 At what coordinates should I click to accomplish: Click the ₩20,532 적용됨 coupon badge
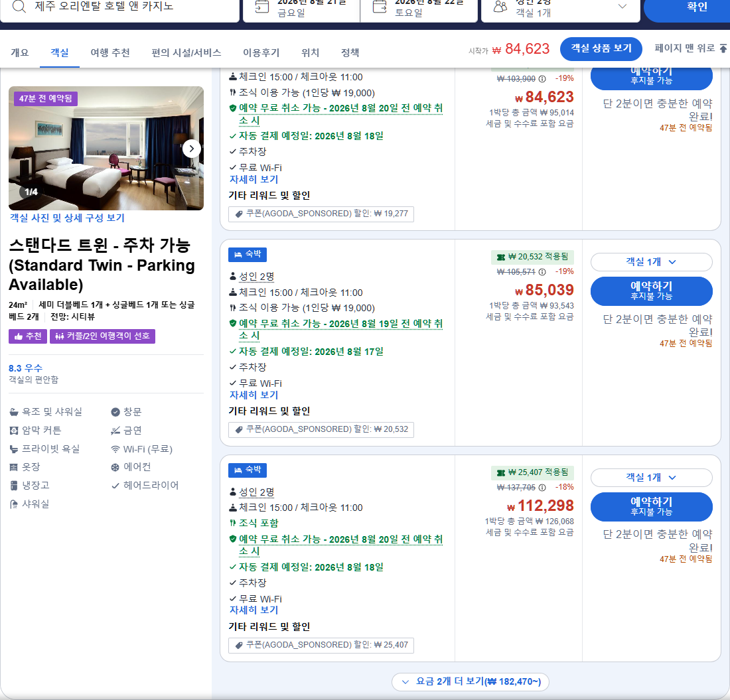[533, 257]
